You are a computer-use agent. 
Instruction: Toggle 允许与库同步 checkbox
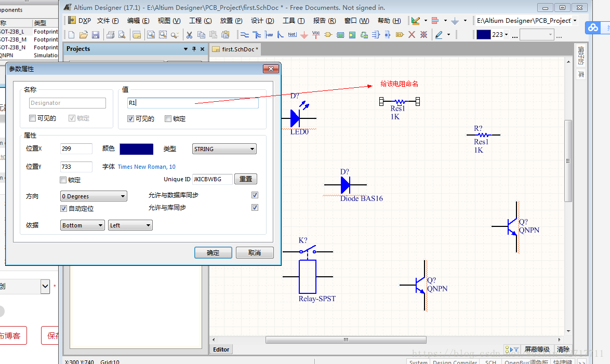[255, 207]
